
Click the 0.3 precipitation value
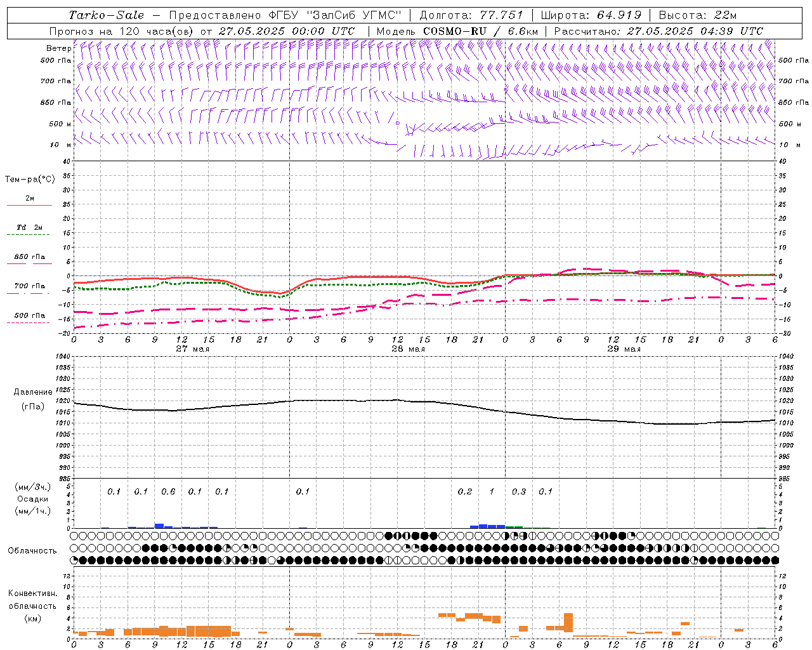coord(519,491)
